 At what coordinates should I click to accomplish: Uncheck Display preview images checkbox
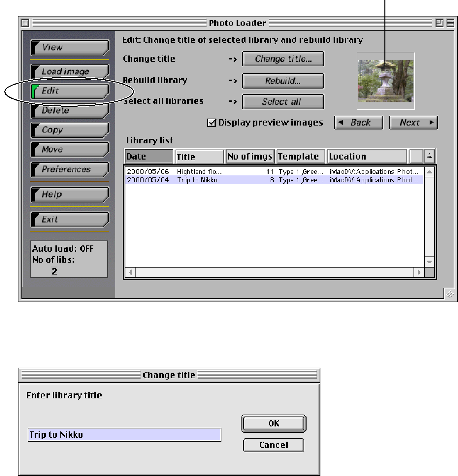pyautogui.click(x=211, y=123)
